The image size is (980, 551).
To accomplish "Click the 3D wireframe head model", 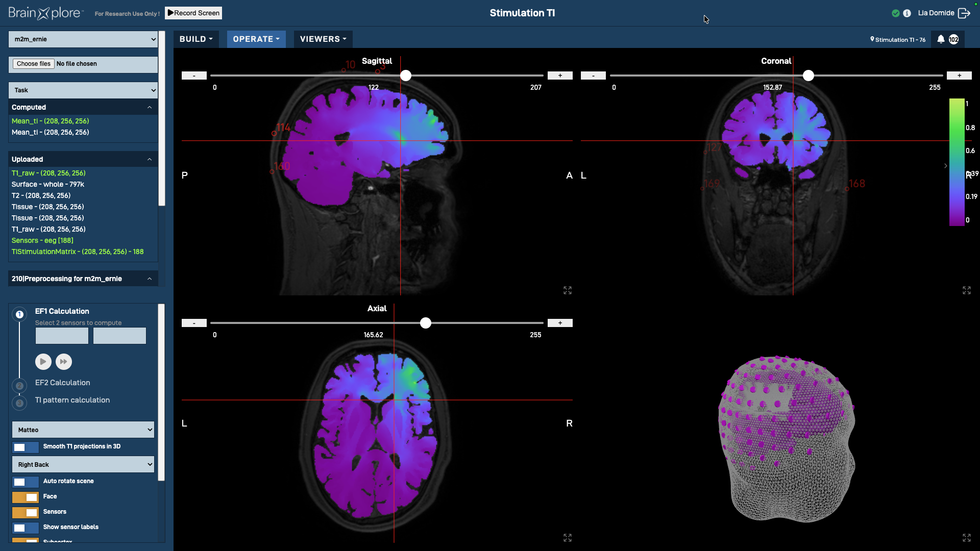I will tap(787, 439).
